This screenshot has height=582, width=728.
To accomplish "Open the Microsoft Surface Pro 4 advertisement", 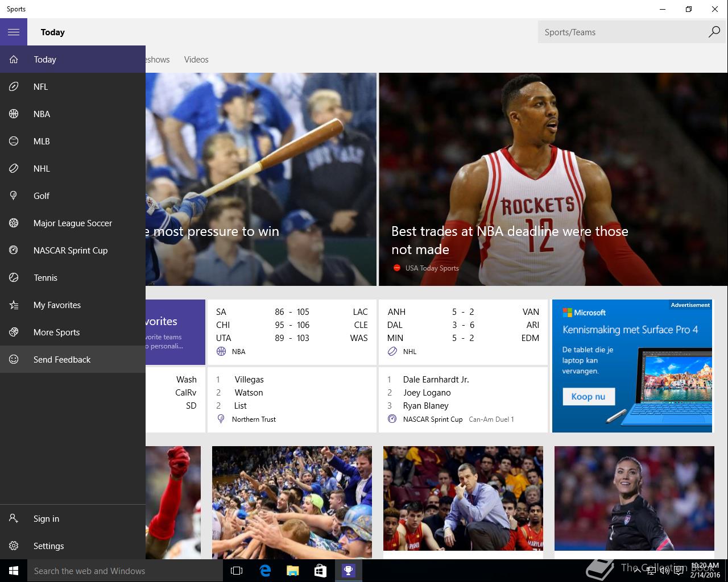I will point(632,366).
